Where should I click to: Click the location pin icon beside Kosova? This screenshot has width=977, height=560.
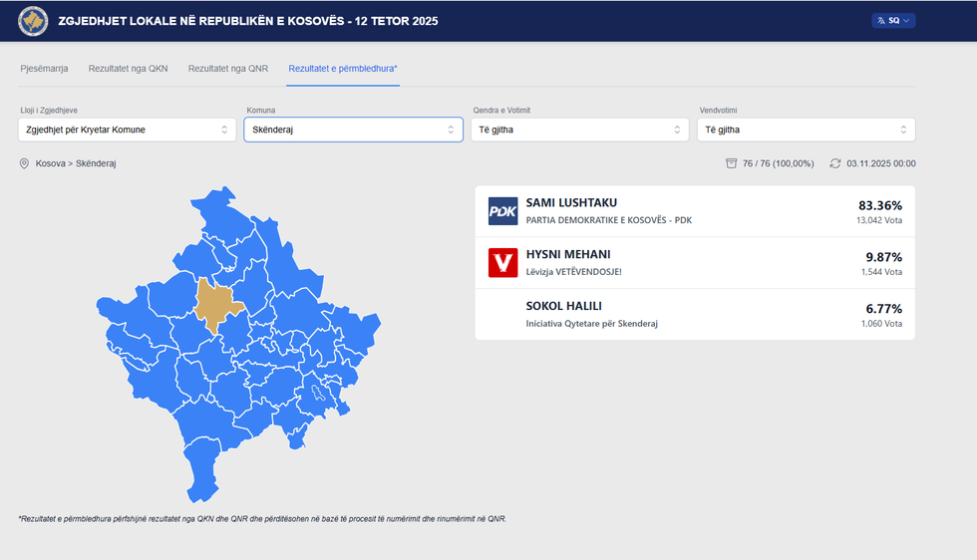pyautogui.click(x=24, y=163)
